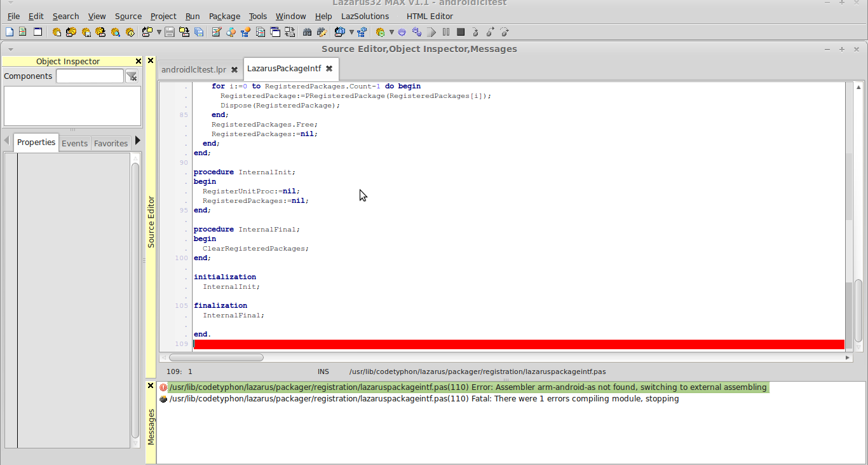This screenshot has height=465, width=868.
Task: Click the Find binoculars icon
Action: tap(307, 32)
